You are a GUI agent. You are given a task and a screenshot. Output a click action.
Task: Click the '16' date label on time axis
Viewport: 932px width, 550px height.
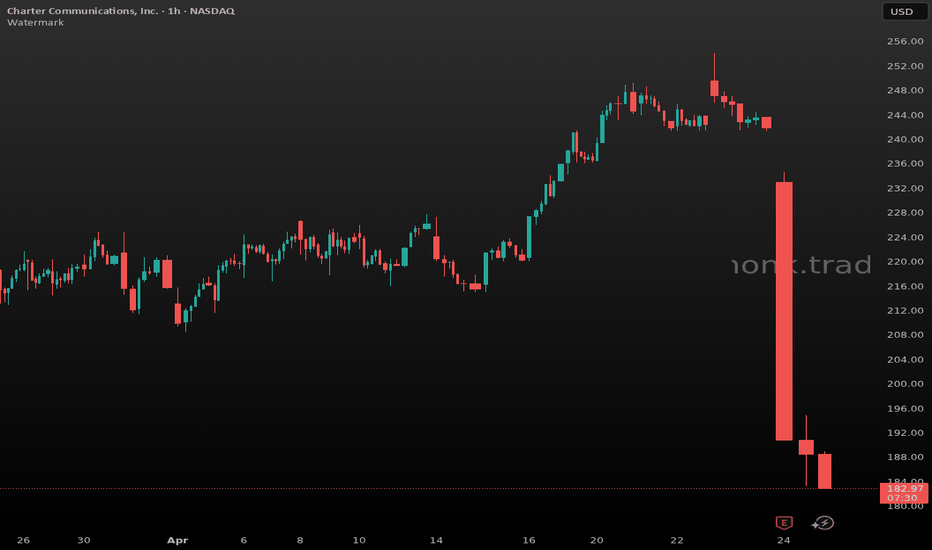point(528,540)
